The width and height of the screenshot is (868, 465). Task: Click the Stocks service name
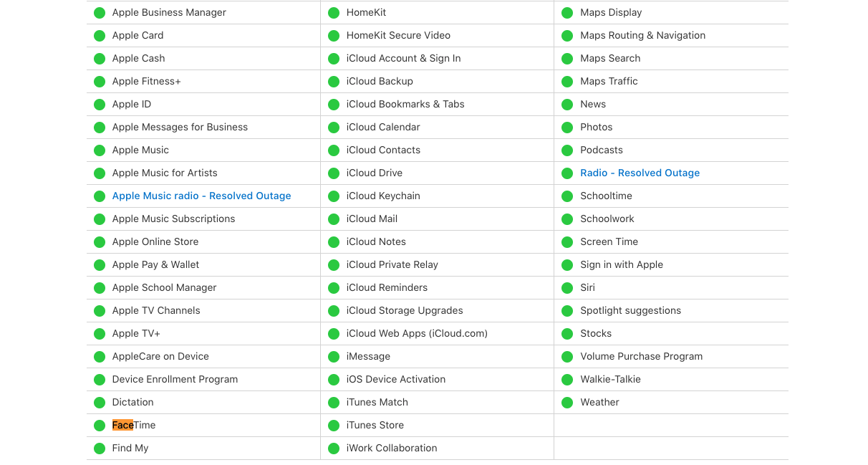[596, 333]
